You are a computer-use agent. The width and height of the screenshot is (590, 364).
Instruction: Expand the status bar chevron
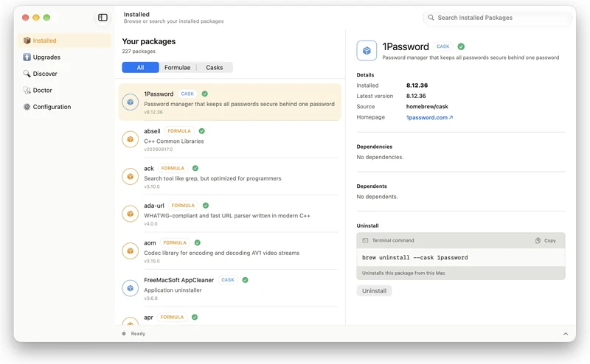point(566,334)
